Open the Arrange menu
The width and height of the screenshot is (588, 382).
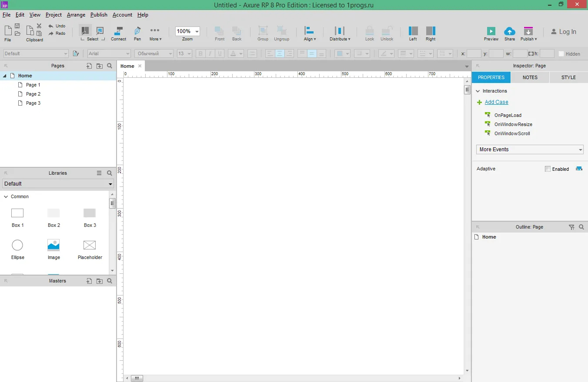(76, 15)
